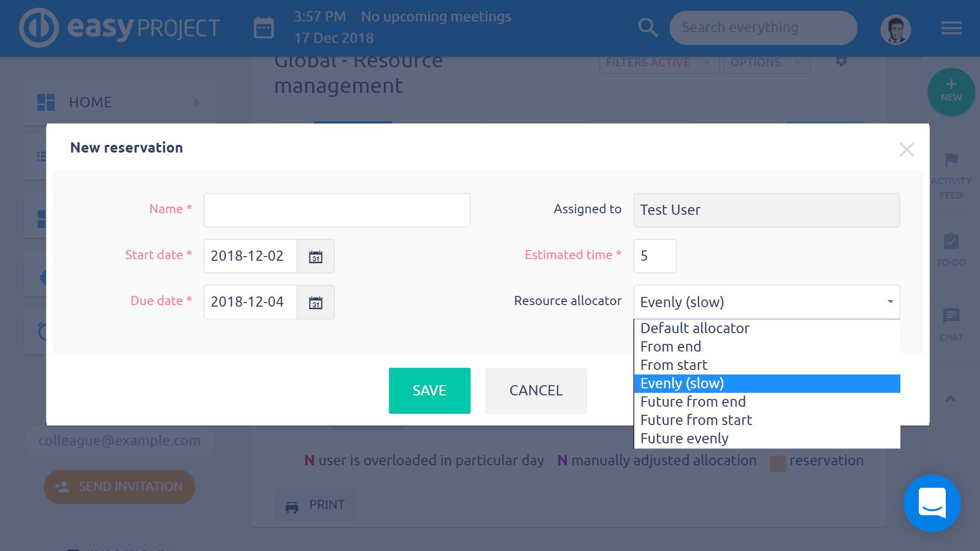The height and width of the screenshot is (551, 980).
Task: Open the user avatar profile
Action: (x=895, y=30)
